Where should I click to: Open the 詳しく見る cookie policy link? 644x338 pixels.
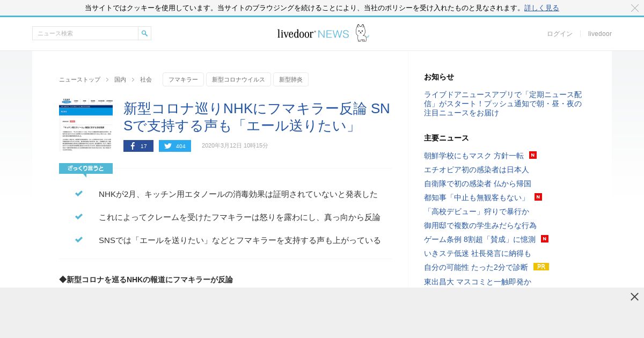[541, 8]
